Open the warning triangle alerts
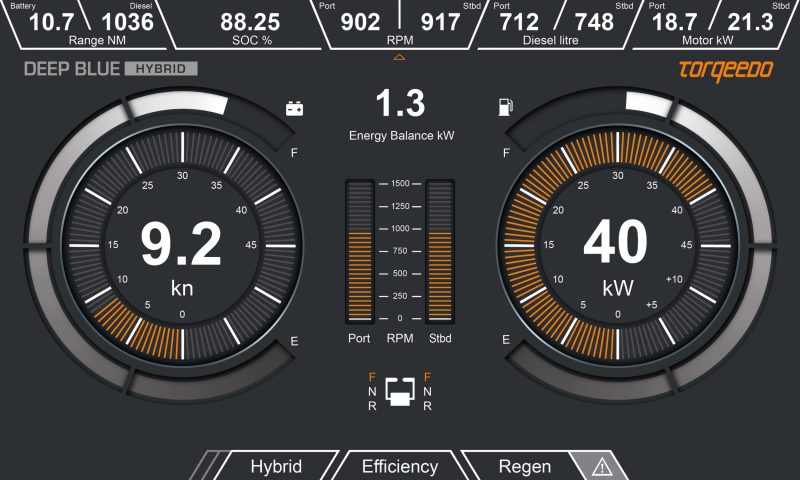The height and width of the screenshot is (480, 800). (x=602, y=466)
